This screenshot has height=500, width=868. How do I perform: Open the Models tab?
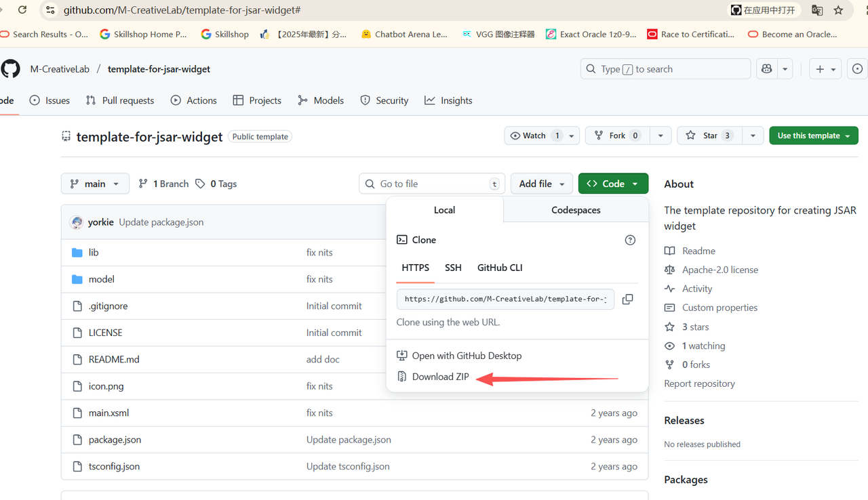click(321, 100)
